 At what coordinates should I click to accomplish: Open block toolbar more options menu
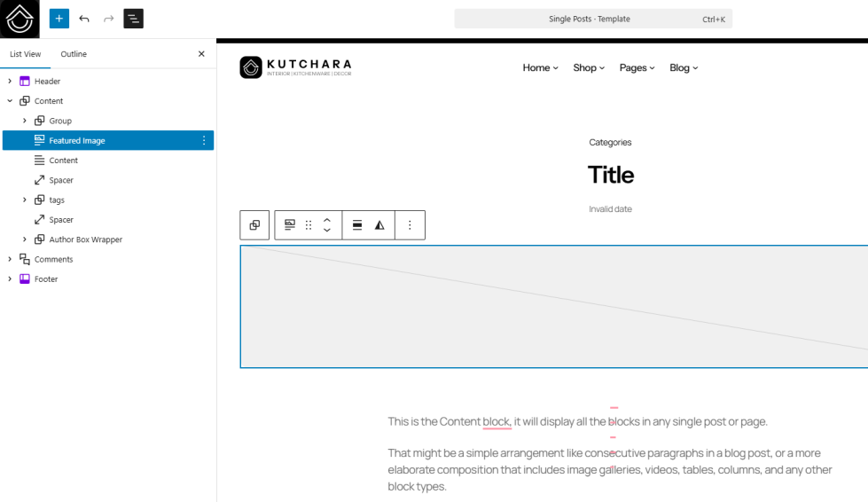410,225
